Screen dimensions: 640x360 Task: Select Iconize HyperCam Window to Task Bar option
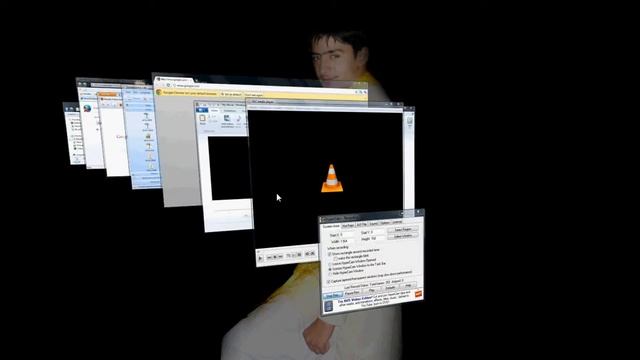click(x=330, y=269)
